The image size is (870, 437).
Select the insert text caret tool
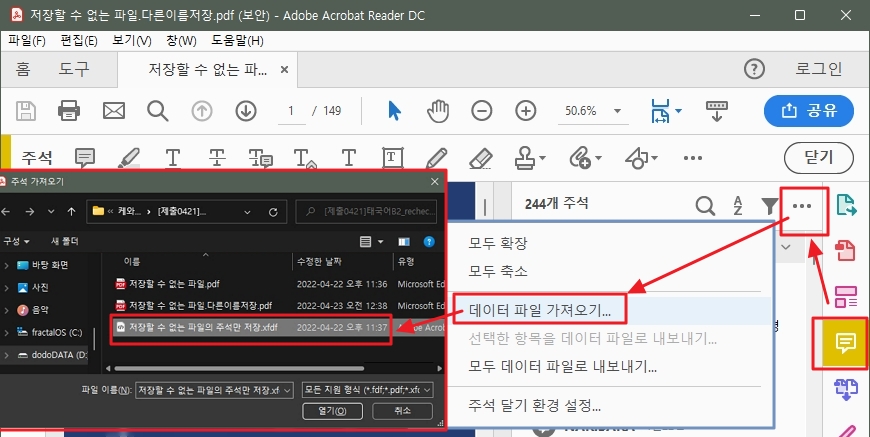304,158
